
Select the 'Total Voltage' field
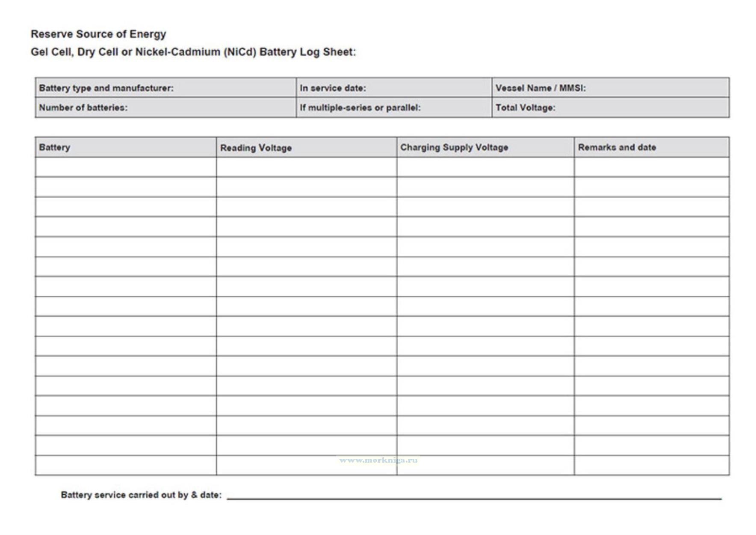pyautogui.click(x=610, y=108)
